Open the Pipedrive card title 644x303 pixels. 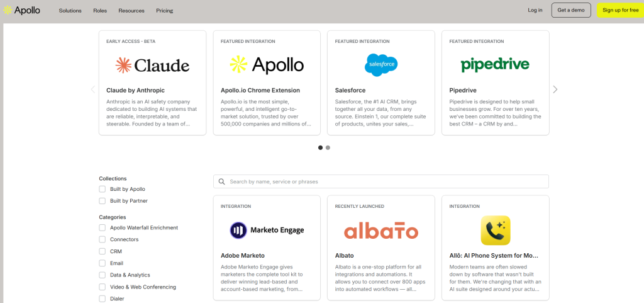463,91
